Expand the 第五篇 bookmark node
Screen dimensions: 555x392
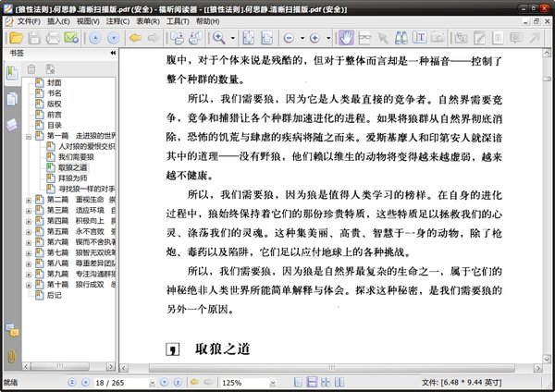click(29, 232)
